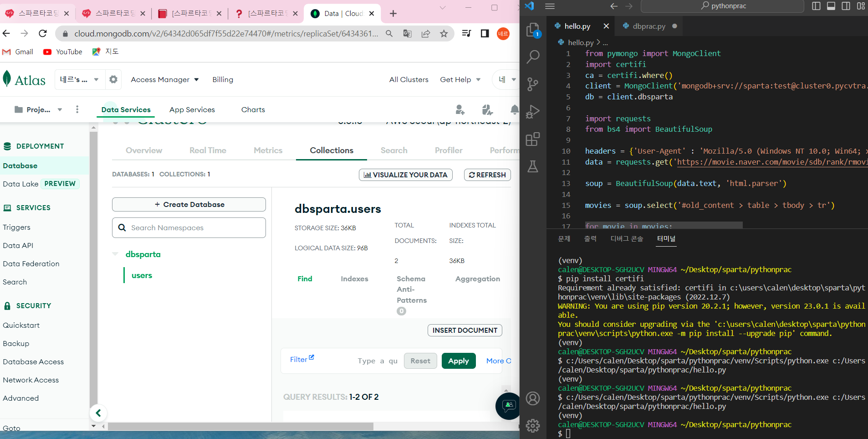Click the VS Code pythonprac command search box
The image size is (868, 439).
pyautogui.click(x=722, y=6)
